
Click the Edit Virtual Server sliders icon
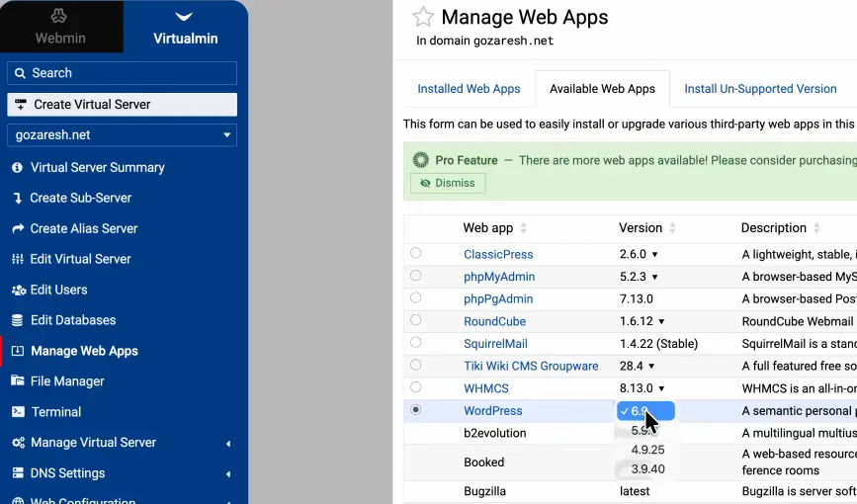pyautogui.click(x=17, y=260)
